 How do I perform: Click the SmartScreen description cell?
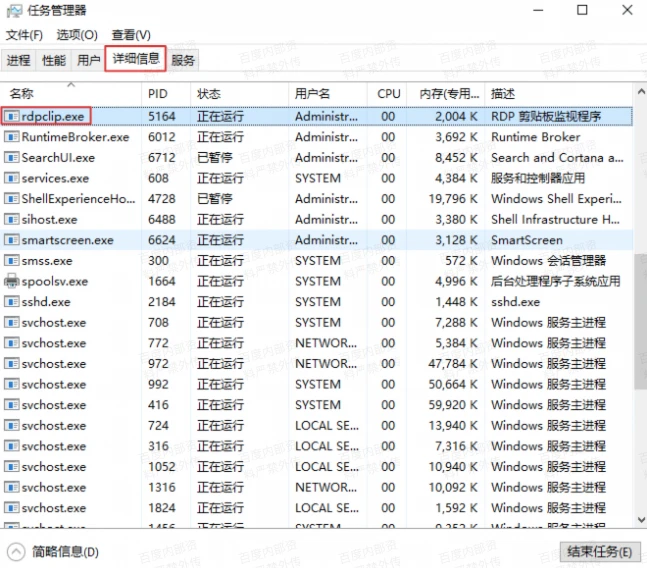click(x=527, y=240)
